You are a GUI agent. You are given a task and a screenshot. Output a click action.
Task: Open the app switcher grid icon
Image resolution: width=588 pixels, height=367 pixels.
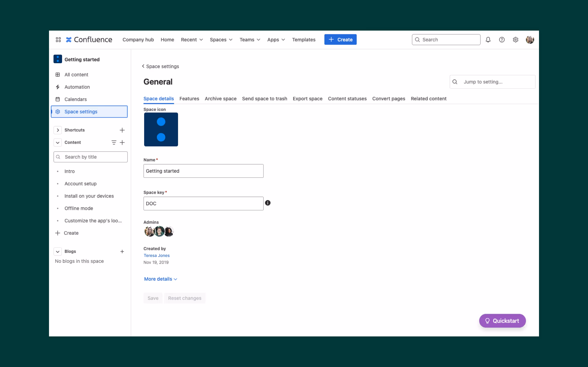point(58,40)
